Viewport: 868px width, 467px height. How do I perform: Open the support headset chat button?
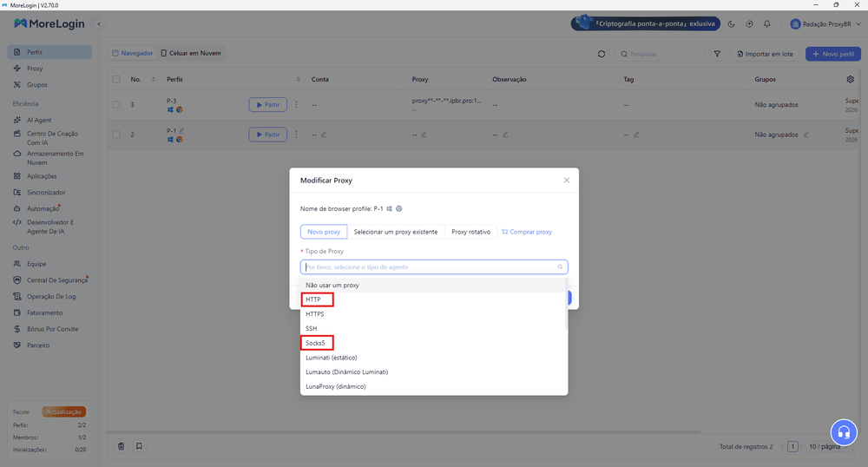tap(844, 432)
